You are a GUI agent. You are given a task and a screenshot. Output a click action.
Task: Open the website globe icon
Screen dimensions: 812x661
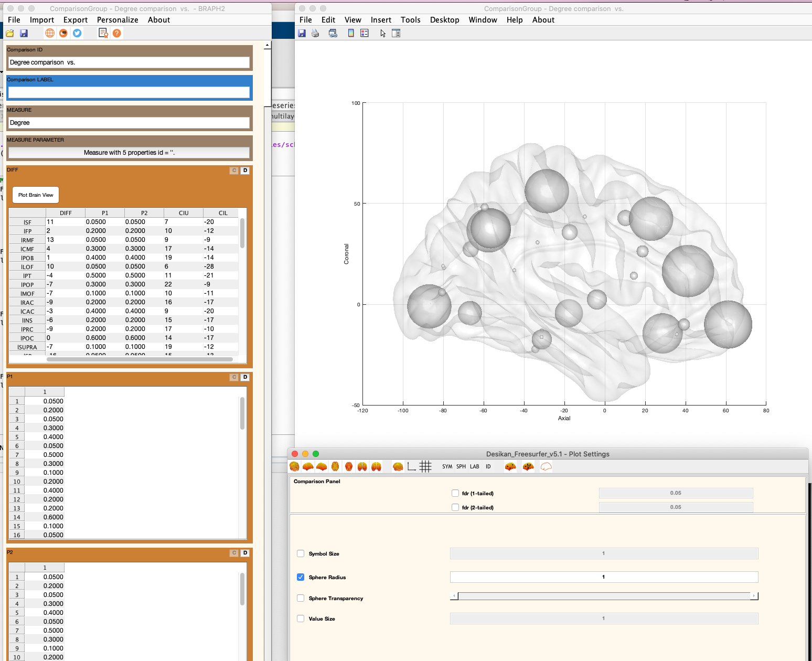pos(50,33)
